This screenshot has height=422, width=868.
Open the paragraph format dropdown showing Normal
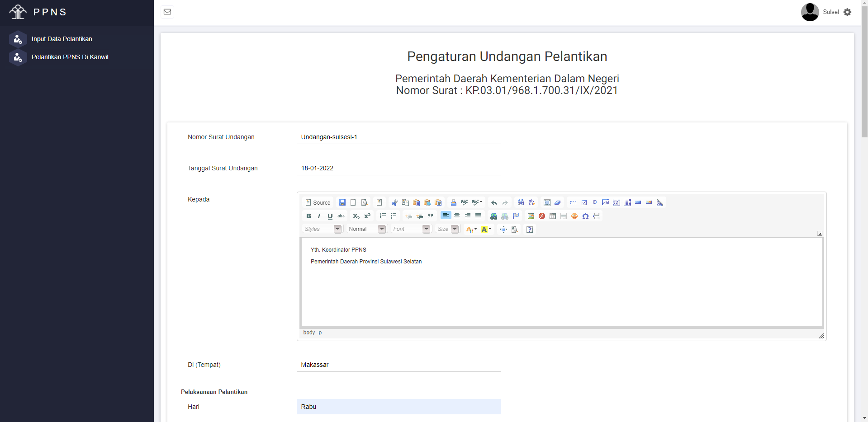tap(366, 229)
